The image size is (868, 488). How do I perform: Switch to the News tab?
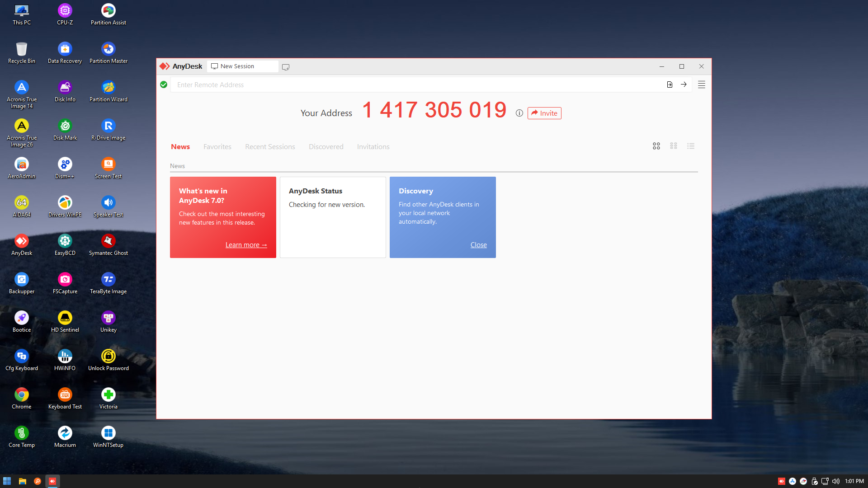[x=180, y=147]
